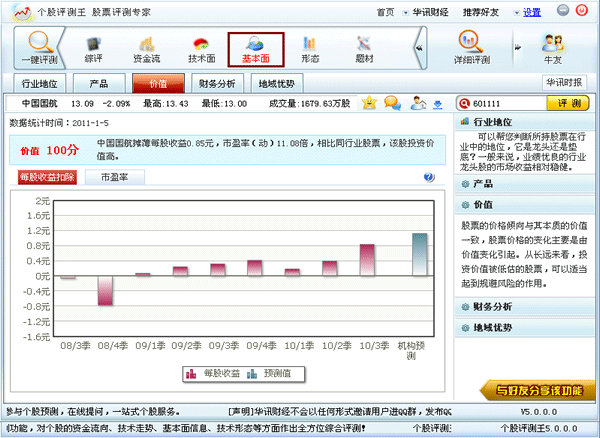Image resolution: width=600 pixels, height=438 pixels.
Task: Open the 题材 section
Action: [364, 50]
